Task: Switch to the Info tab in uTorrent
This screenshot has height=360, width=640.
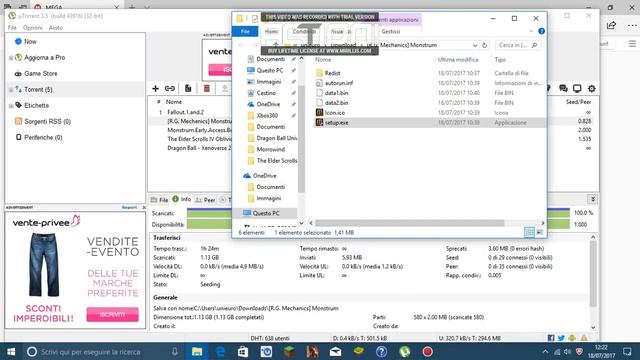Action: click(182, 199)
